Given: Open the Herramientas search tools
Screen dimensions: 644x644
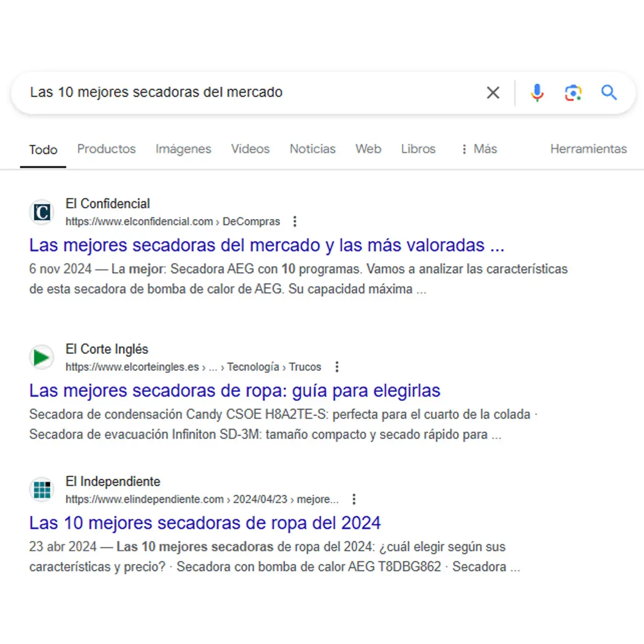Looking at the screenshot, I should coord(588,149).
